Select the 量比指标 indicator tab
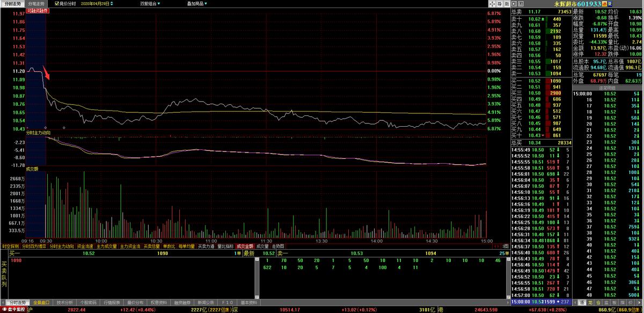This screenshot has height=313, width=644. pos(225,246)
